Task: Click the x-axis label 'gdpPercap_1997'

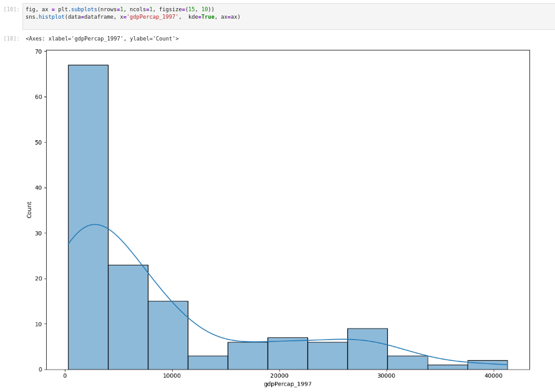Action: (287, 384)
